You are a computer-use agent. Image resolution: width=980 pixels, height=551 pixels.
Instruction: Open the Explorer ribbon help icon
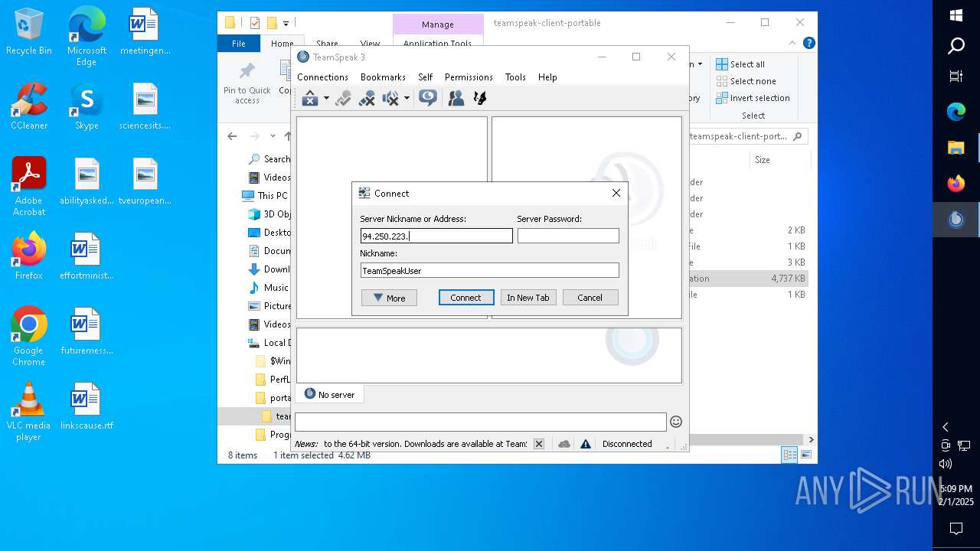[x=808, y=44]
